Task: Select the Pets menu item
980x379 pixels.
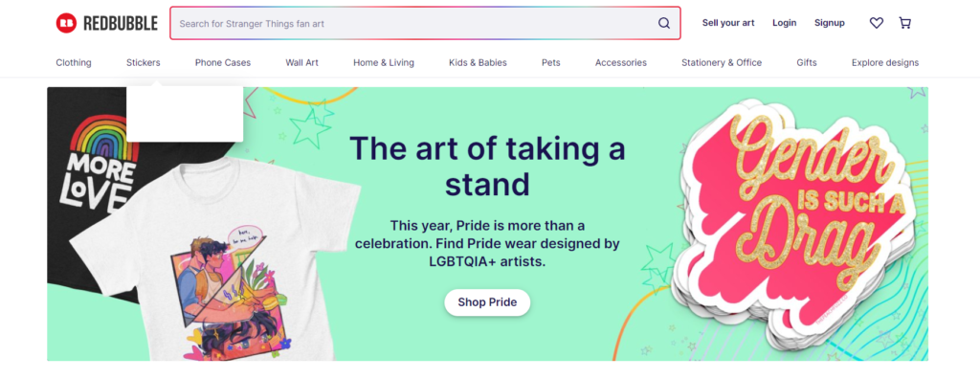Action: pos(550,62)
